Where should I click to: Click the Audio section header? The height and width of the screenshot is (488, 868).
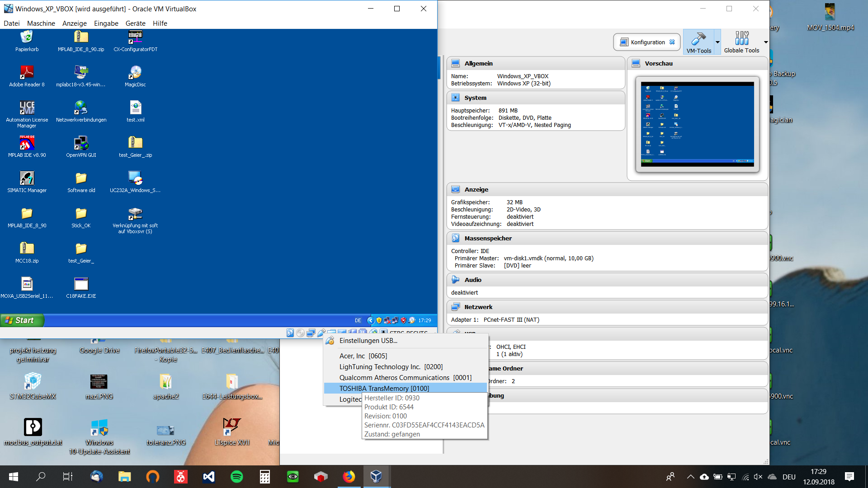click(607, 280)
